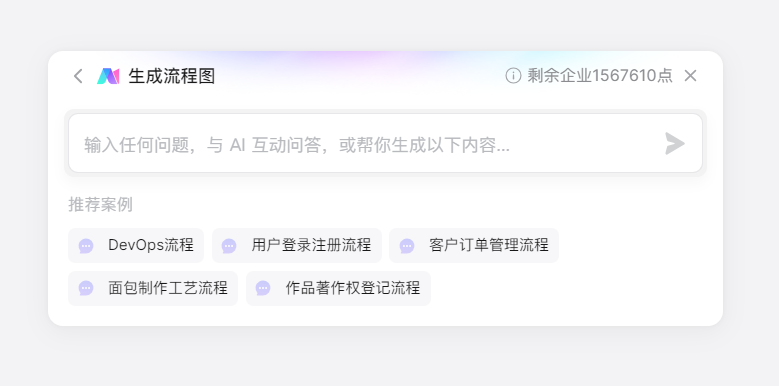Close the 生成流程图 dialog with the X

pos(691,76)
